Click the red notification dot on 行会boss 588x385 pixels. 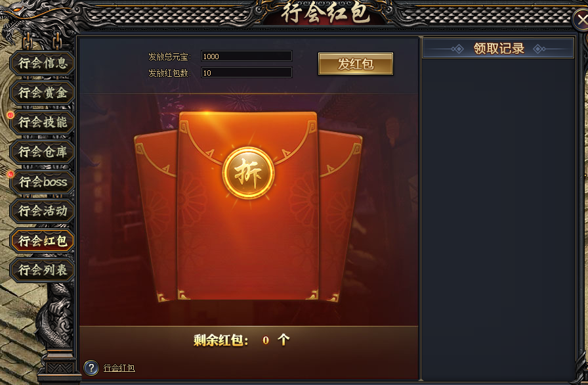pyautogui.click(x=10, y=174)
